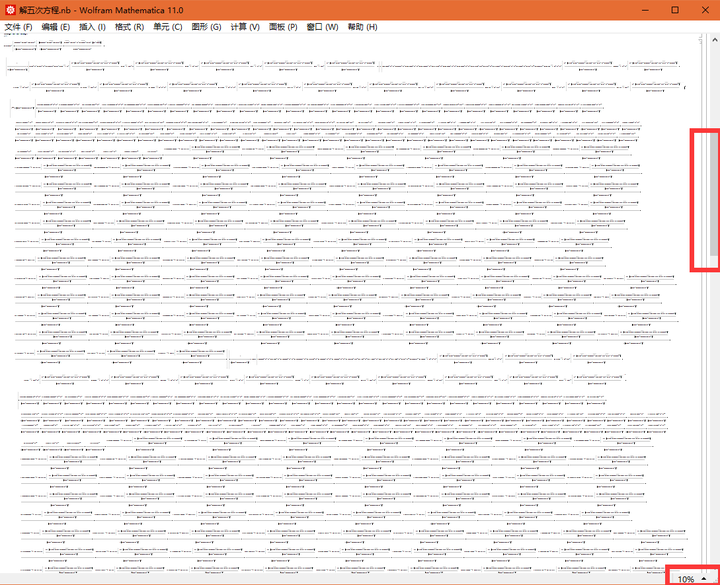Click the Mathematica app icon in title bar
Image resolution: width=720 pixels, height=585 pixels.
10,10
